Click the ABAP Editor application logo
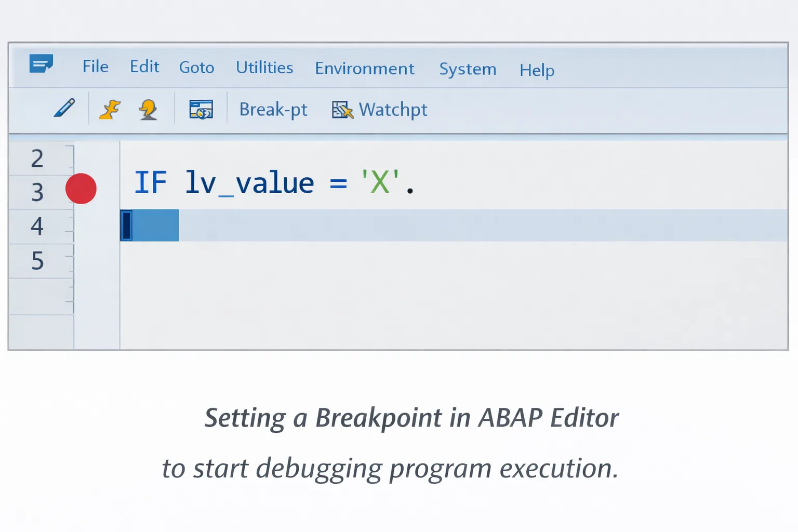This screenshot has width=798, height=532. point(41,64)
